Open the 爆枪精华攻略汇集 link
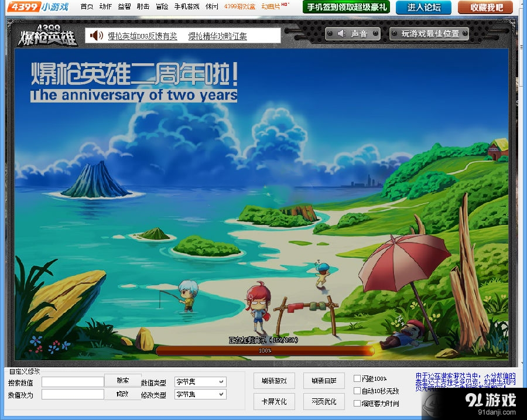 coord(217,36)
